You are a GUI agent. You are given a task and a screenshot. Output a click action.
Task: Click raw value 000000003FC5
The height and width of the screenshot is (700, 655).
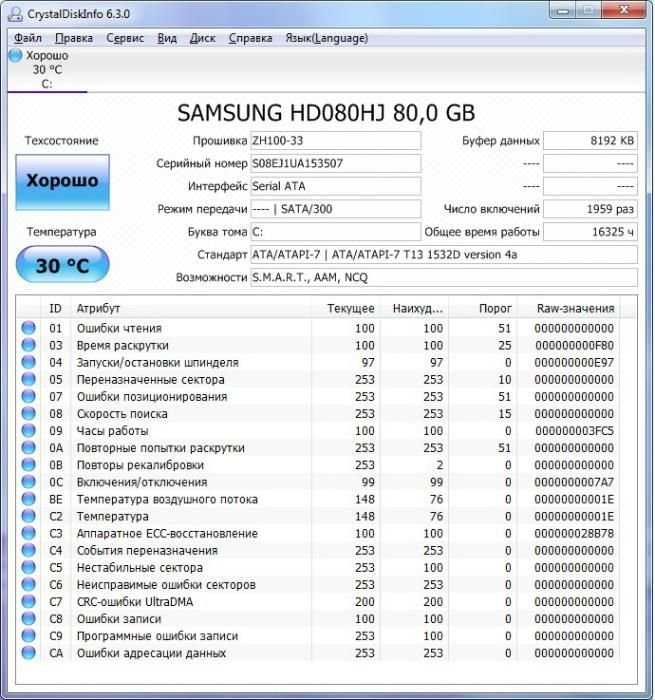pos(574,431)
